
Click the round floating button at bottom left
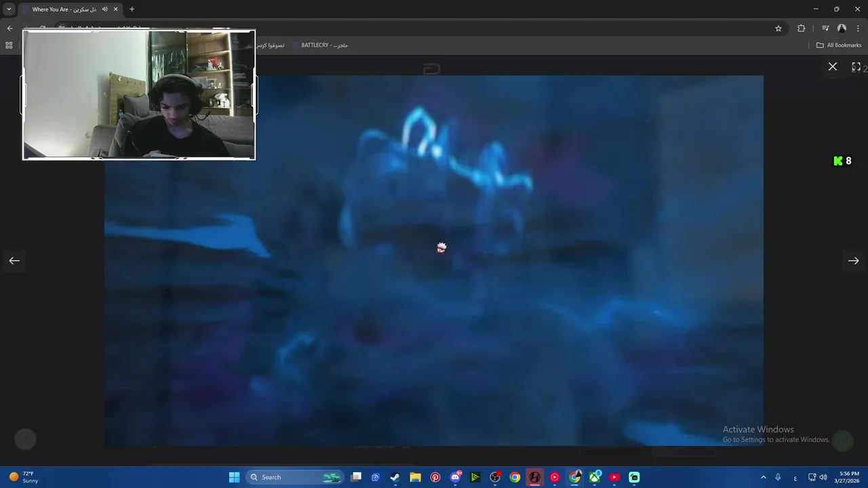click(x=25, y=439)
